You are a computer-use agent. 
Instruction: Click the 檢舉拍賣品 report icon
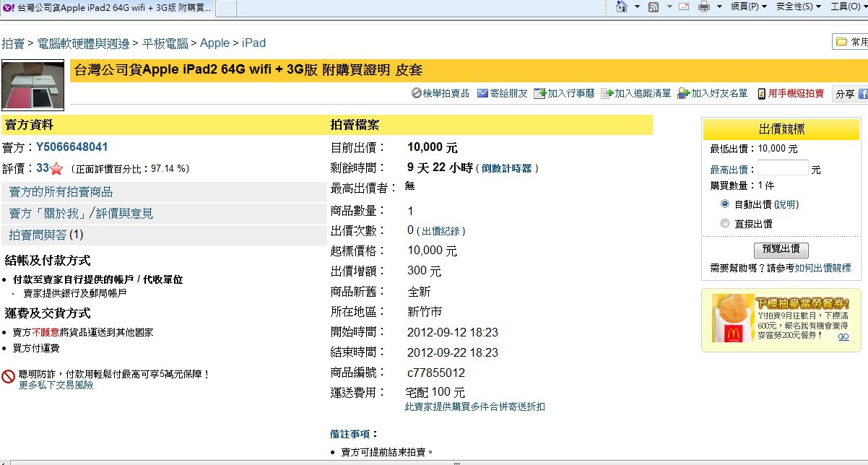point(417,93)
